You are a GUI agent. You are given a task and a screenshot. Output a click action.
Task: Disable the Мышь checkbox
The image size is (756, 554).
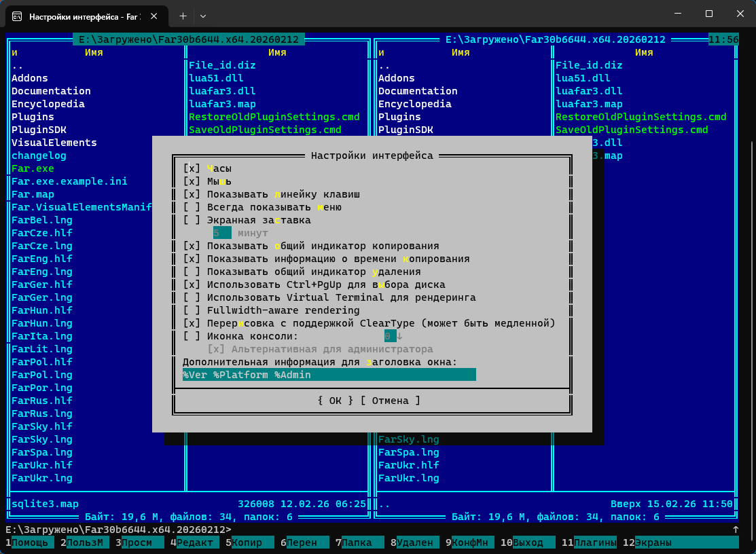click(192, 181)
